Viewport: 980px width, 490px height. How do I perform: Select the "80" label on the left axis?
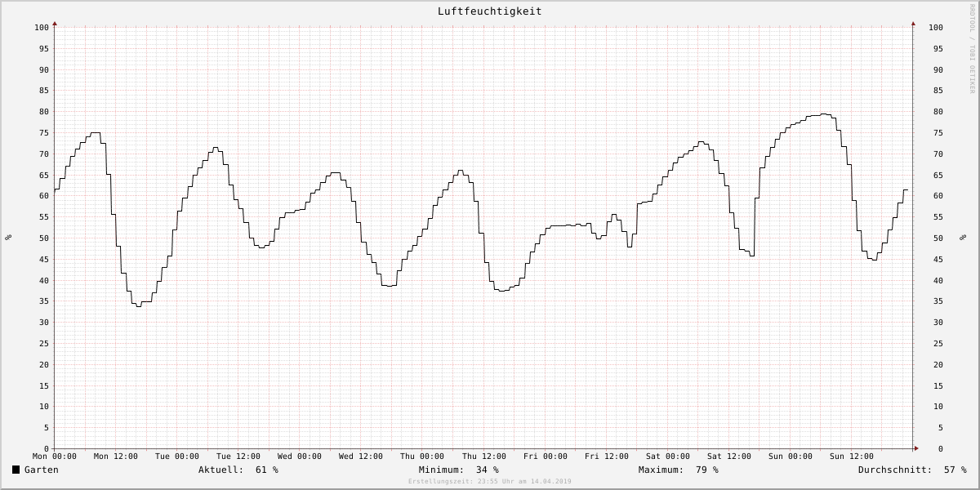click(45, 112)
